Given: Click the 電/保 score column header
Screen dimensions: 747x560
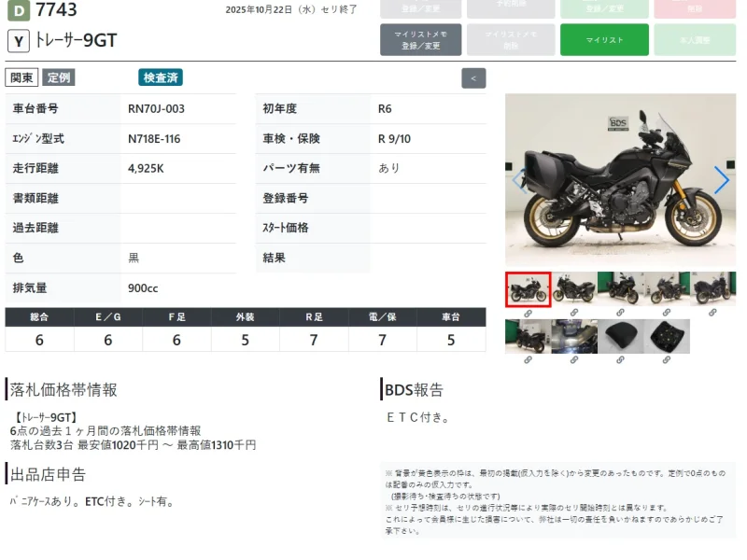Looking at the screenshot, I should pos(383,317).
